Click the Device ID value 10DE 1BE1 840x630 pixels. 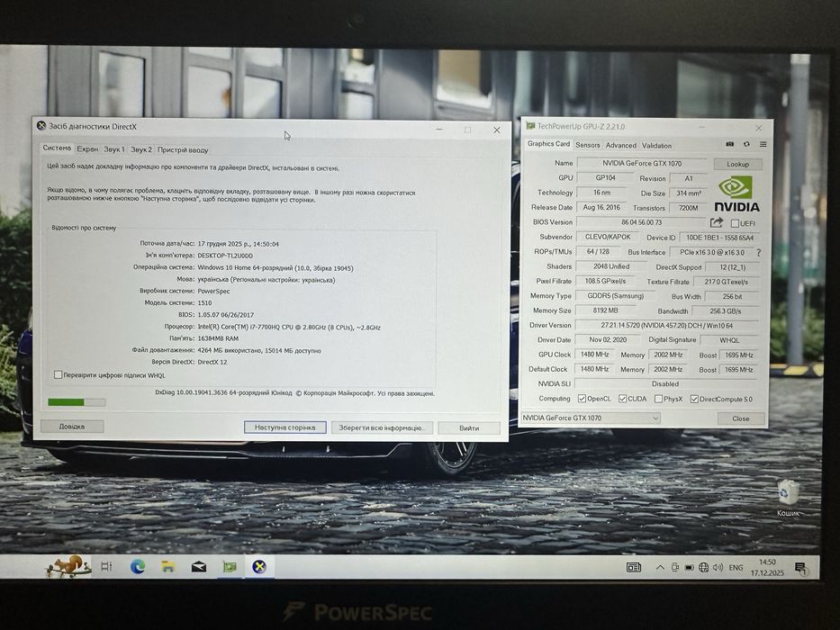click(x=719, y=238)
